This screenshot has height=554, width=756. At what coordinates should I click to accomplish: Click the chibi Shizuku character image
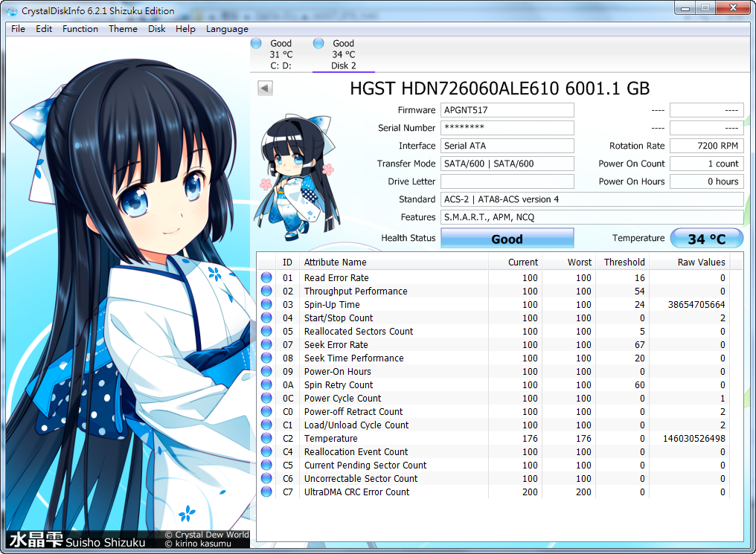click(292, 175)
